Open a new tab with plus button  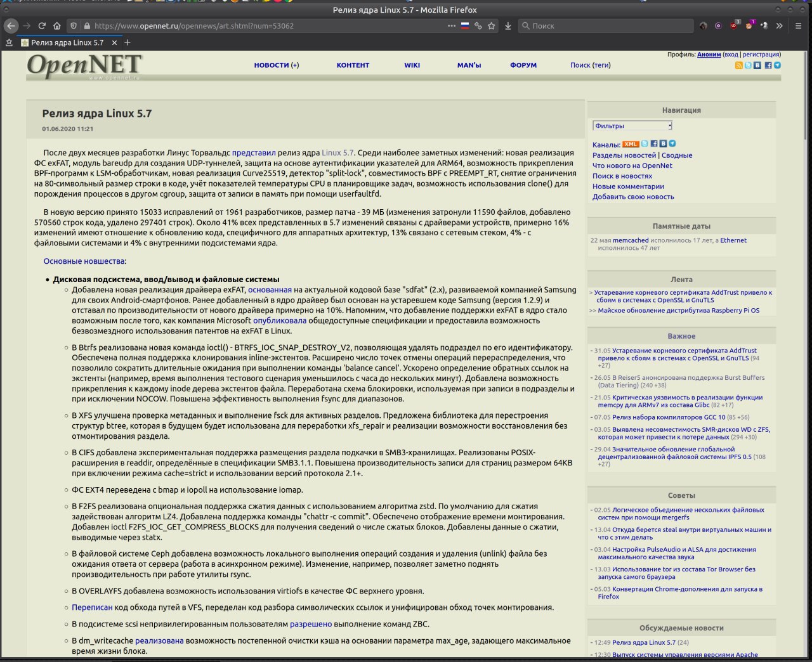pyautogui.click(x=128, y=42)
